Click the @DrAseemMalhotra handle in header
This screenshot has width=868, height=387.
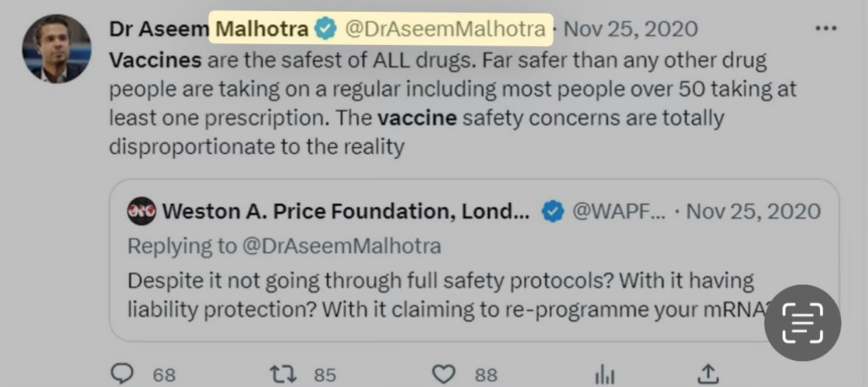coord(445,29)
